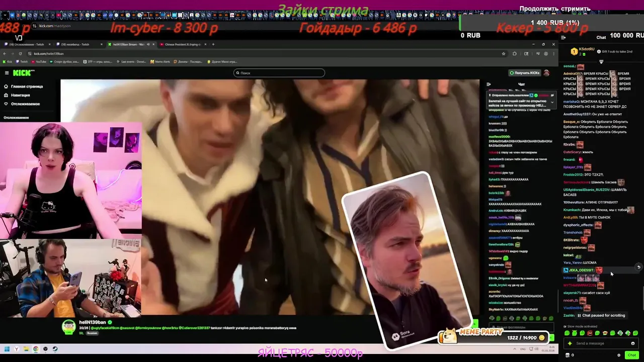This screenshot has width=644, height=362.
Task: Click the green Chat send button
Action: pyautogui.click(x=631, y=355)
